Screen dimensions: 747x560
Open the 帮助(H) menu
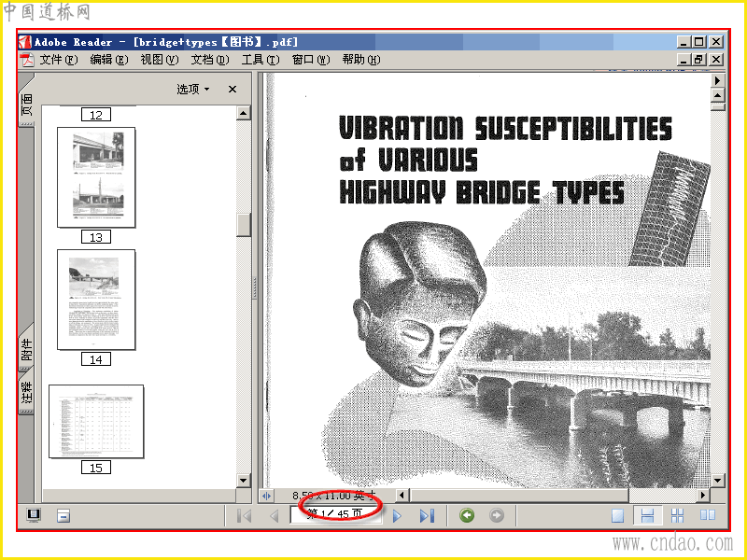pyautogui.click(x=361, y=60)
